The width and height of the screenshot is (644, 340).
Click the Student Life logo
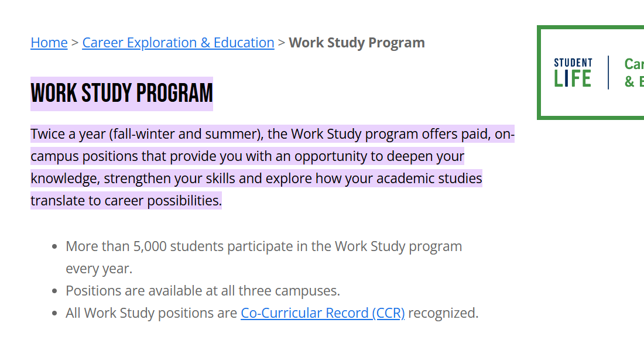tap(573, 73)
